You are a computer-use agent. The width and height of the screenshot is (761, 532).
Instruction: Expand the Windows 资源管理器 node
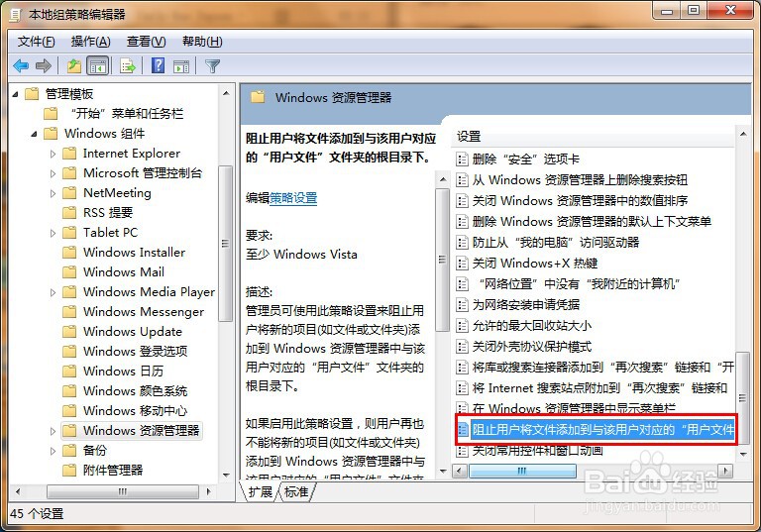(53, 431)
